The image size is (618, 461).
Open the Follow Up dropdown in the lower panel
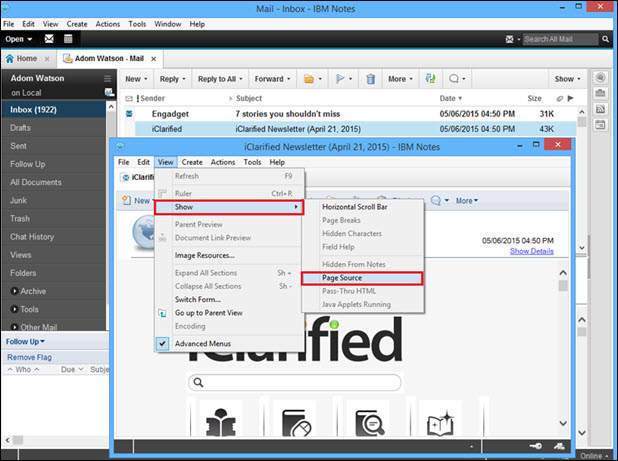25,342
